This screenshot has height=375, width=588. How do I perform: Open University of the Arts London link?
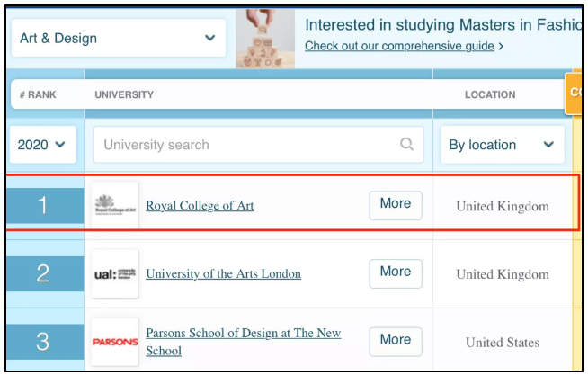[x=223, y=273]
